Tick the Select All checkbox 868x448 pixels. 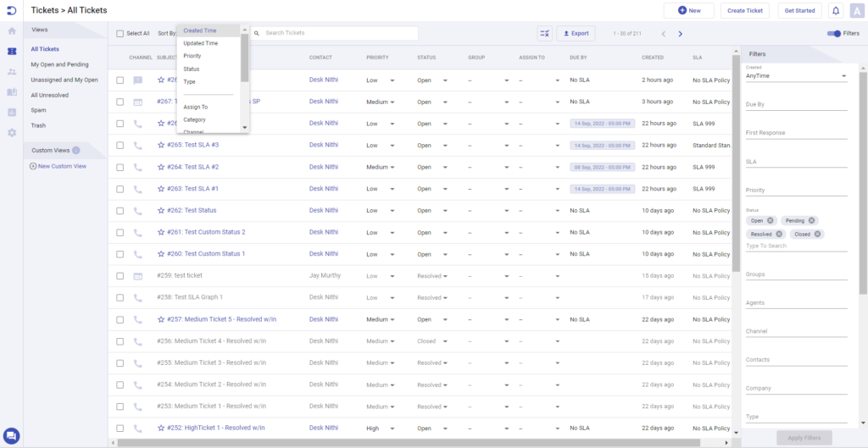click(120, 34)
